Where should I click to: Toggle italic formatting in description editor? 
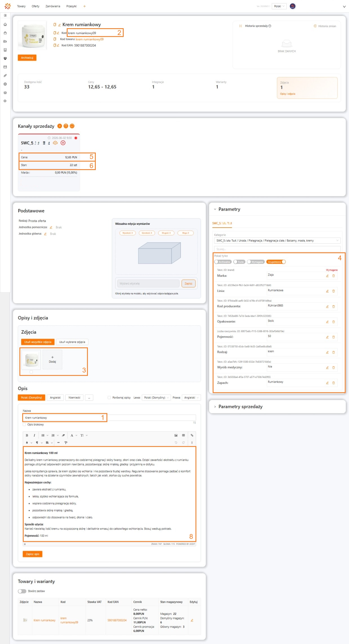34,435
